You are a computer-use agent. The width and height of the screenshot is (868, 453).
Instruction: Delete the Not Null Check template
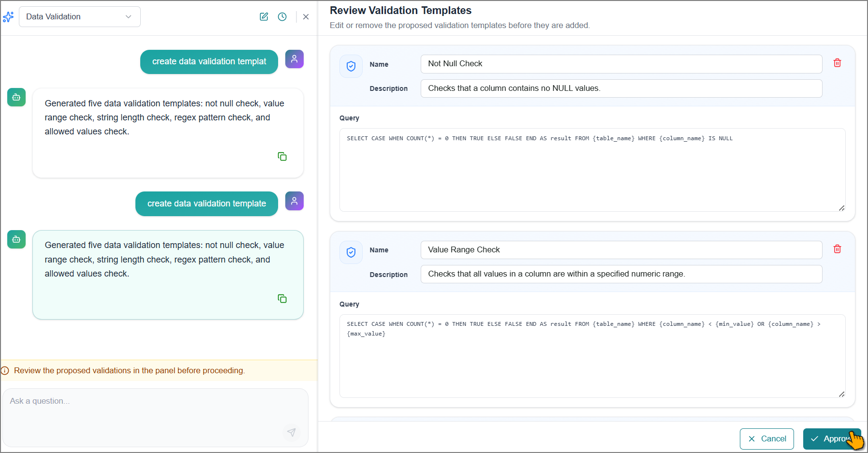[838, 63]
